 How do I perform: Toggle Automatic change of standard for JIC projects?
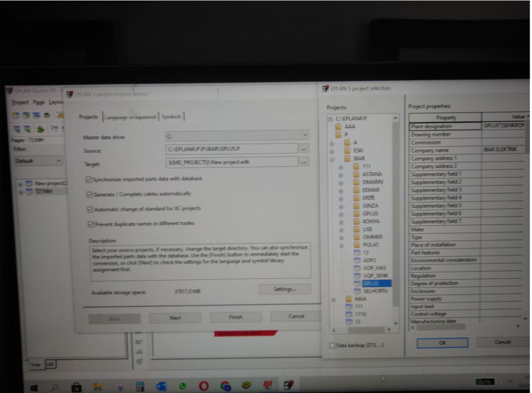90,209
